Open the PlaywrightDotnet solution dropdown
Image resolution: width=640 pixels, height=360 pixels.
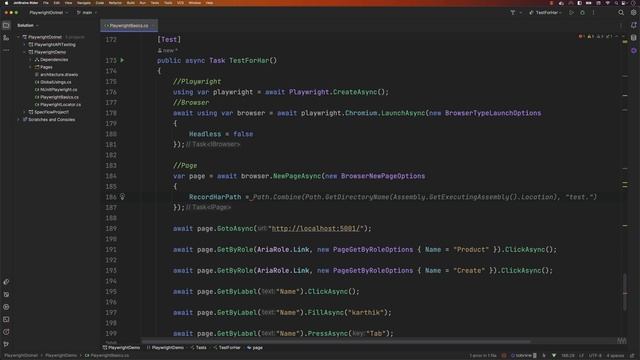tap(49, 13)
